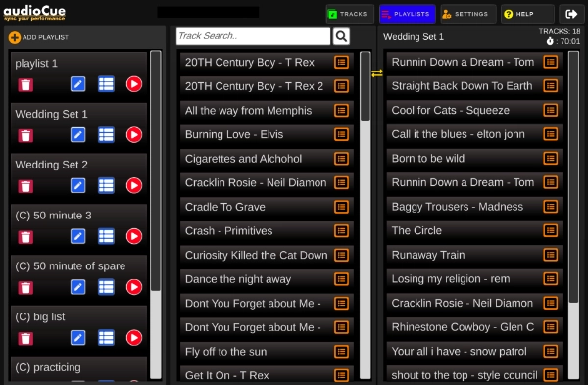The width and height of the screenshot is (588, 385).
Task: Click list icon for The Circle
Action: coord(550,230)
